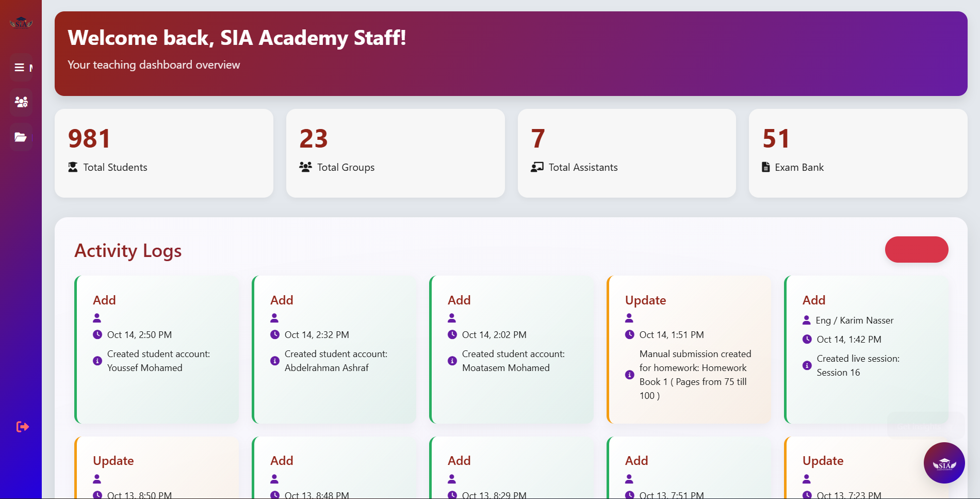Select the students management icon in the sidebar
The width and height of the screenshot is (980, 499).
click(21, 102)
